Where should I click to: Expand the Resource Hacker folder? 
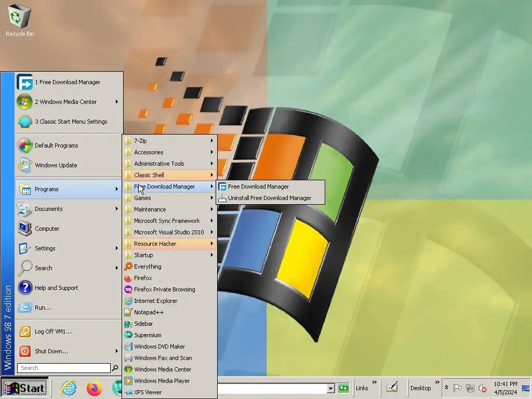pyautogui.click(x=170, y=244)
